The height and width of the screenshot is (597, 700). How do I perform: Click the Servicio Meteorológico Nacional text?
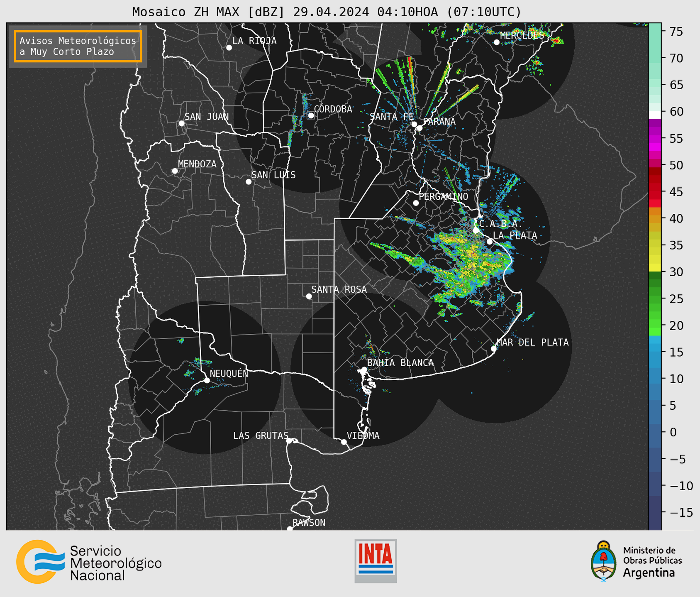point(115,563)
